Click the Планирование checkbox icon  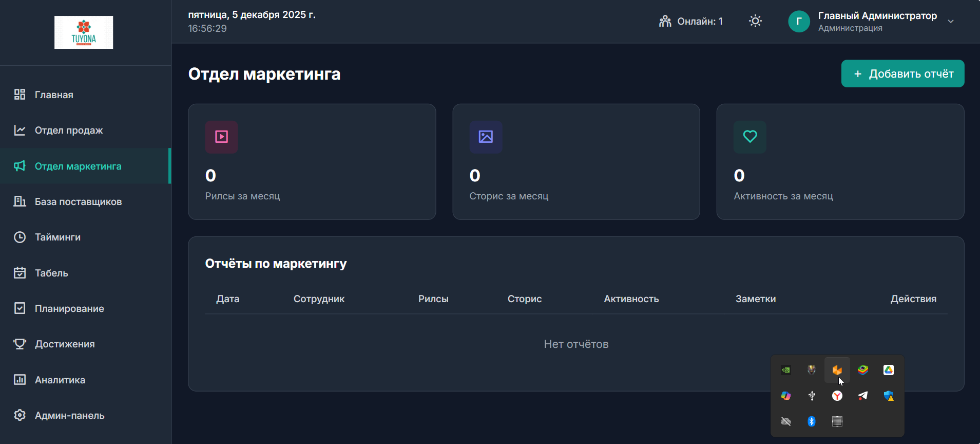pos(20,308)
